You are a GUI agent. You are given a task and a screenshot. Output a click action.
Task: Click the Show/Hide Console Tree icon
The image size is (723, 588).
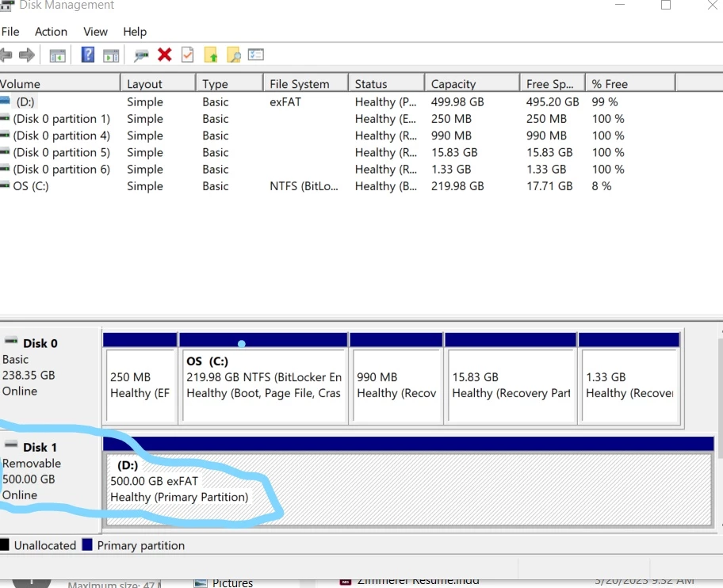(x=57, y=55)
